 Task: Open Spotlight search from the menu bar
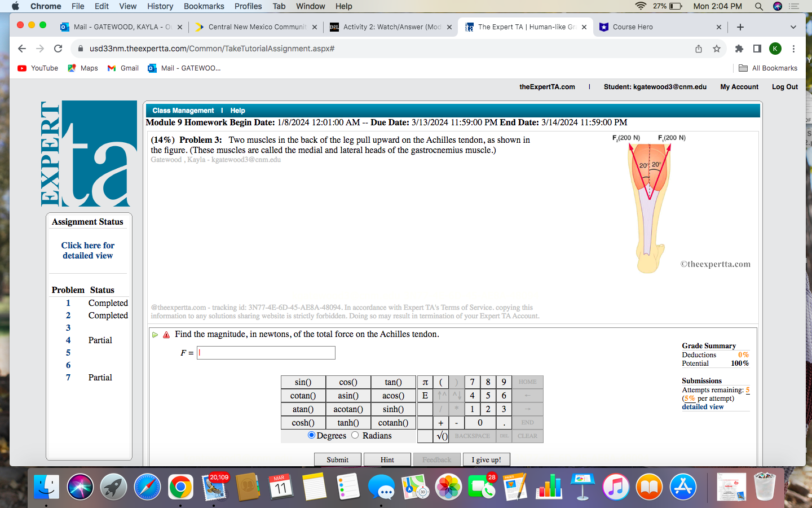[759, 6]
